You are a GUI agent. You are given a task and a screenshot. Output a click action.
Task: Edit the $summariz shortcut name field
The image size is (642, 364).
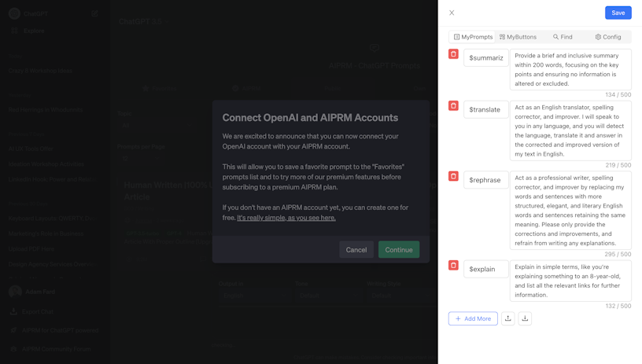(x=486, y=57)
